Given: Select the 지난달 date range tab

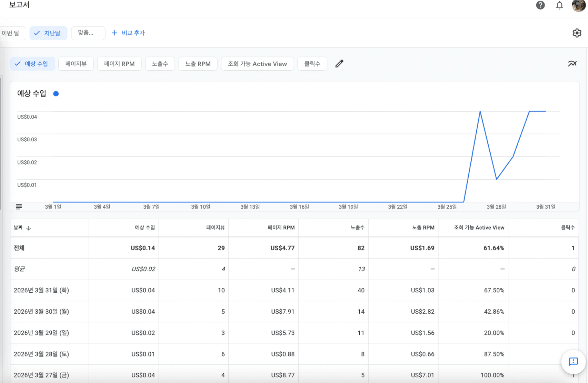Looking at the screenshot, I should click(48, 33).
